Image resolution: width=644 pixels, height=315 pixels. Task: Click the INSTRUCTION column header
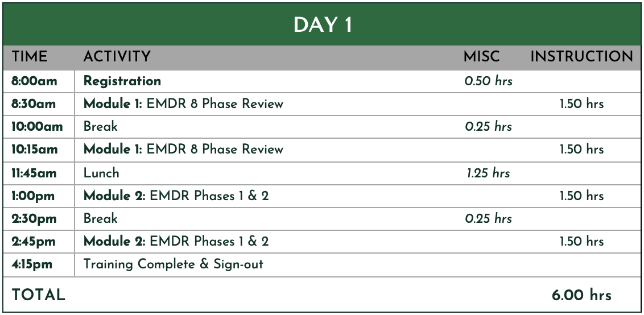581,57
